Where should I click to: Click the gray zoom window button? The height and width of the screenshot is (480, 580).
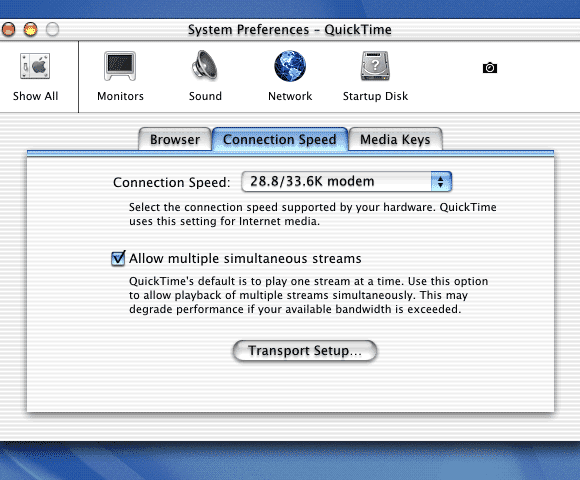coord(52,29)
